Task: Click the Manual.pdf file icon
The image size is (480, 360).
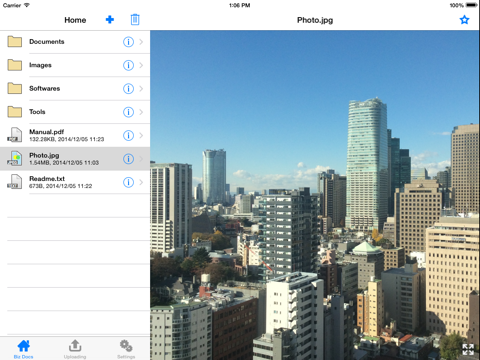Action: point(15,135)
